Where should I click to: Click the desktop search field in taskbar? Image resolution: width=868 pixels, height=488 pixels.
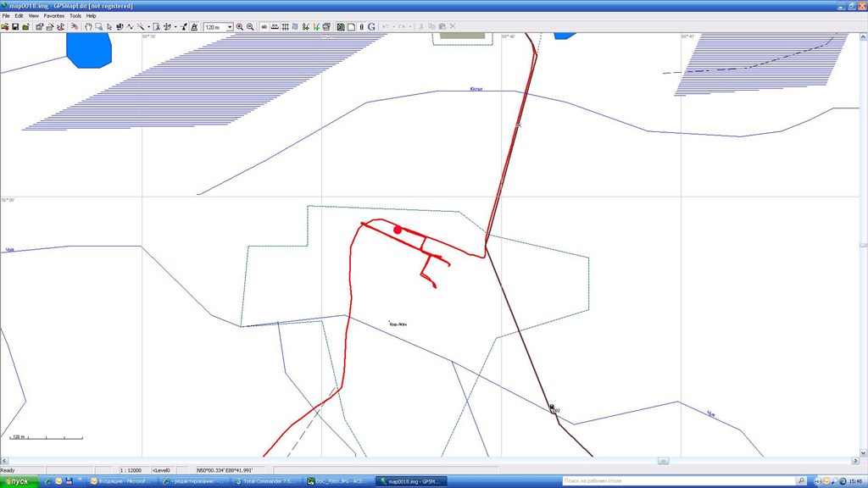pos(679,481)
